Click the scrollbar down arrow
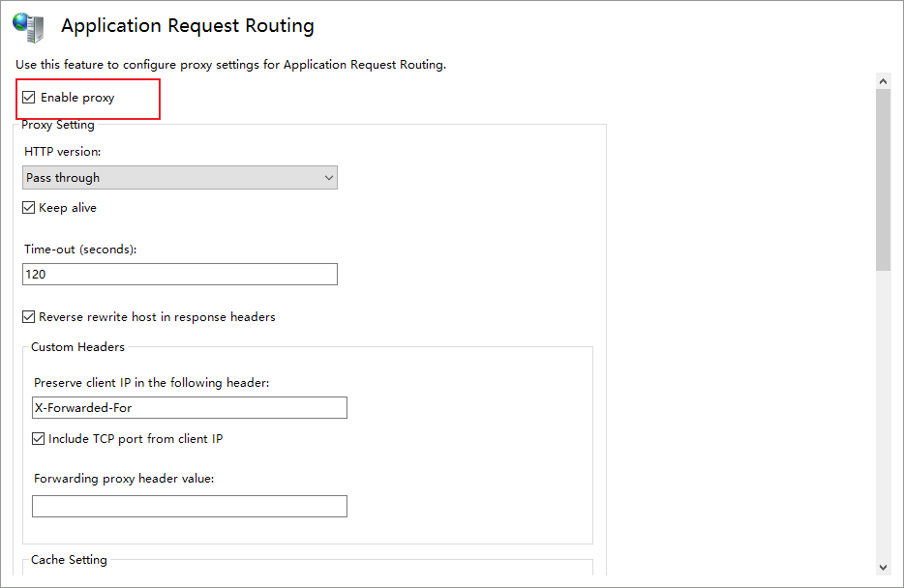The height and width of the screenshot is (588, 904). pyautogui.click(x=883, y=567)
